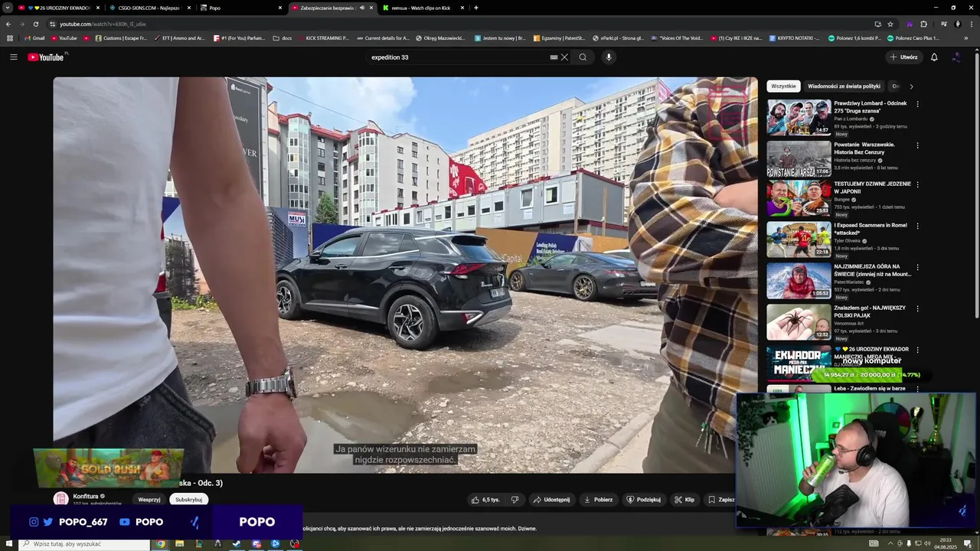This screenshot has width=980, height=551.
Task: Open the browser three-dot menu
Action: point(970,24)
